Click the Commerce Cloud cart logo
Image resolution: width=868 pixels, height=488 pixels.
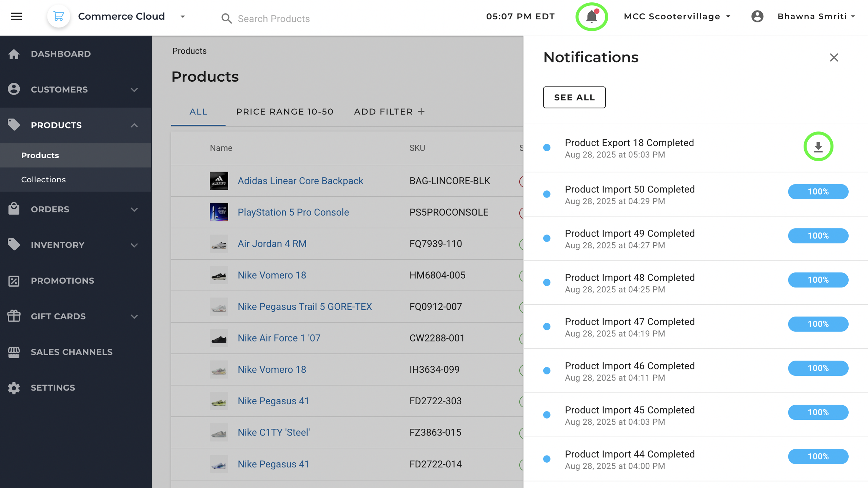pyautogui.click(x=59, y=16)
